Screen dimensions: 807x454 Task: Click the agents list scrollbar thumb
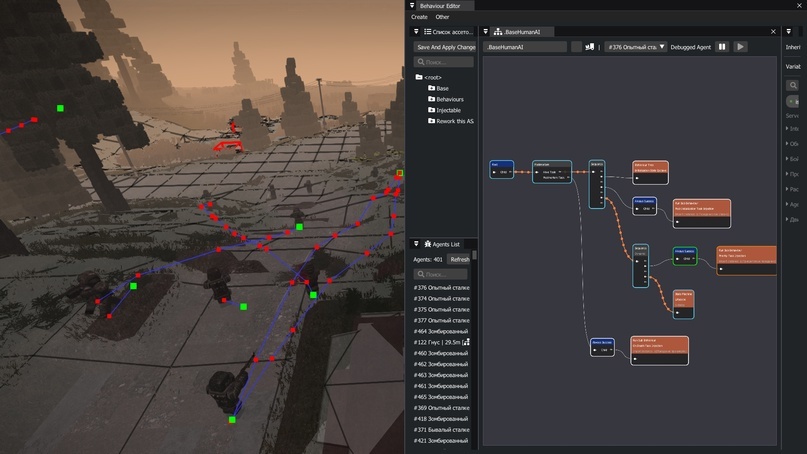click(x=475, y=256)
